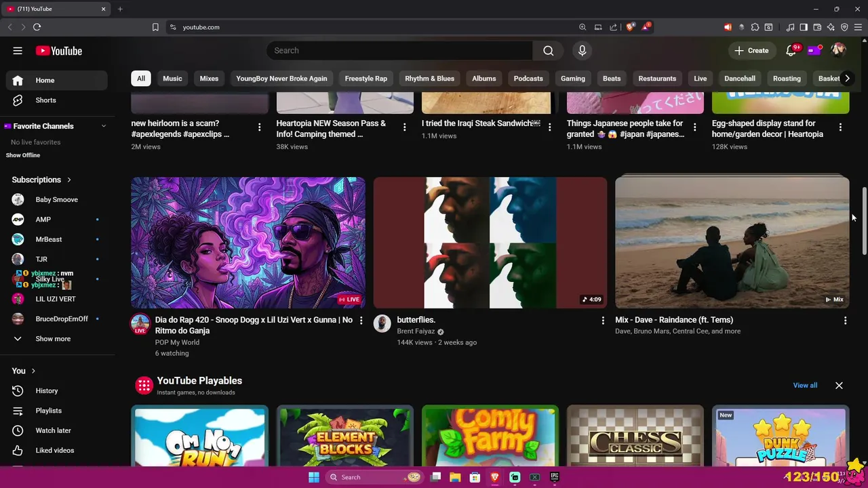Open options menu for butterflies. video
The width and height of the screenshot is (868, 488).
(x=603, y=321)
